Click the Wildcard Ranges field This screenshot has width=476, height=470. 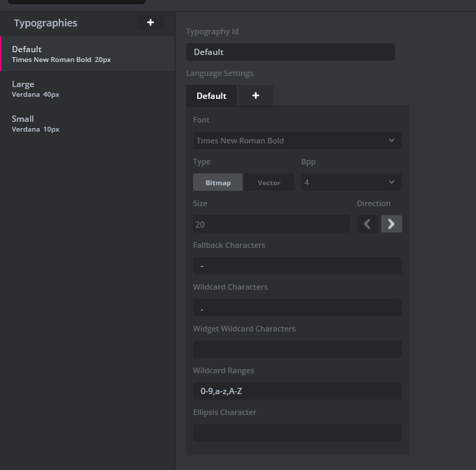297,391
